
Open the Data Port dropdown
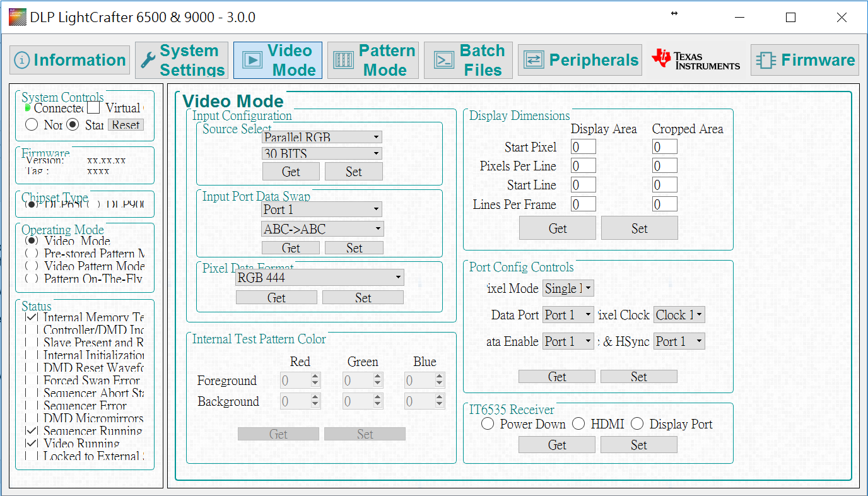[568, 314]
